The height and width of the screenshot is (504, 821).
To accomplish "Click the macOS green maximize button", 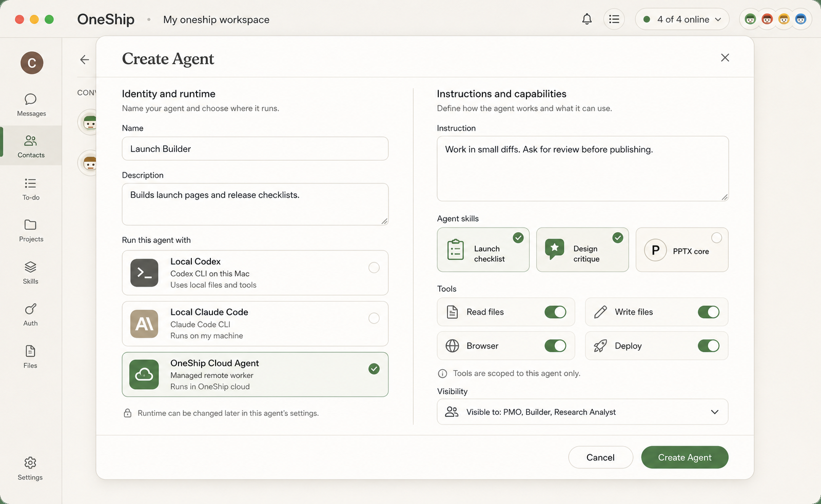I will pos(49,19).
